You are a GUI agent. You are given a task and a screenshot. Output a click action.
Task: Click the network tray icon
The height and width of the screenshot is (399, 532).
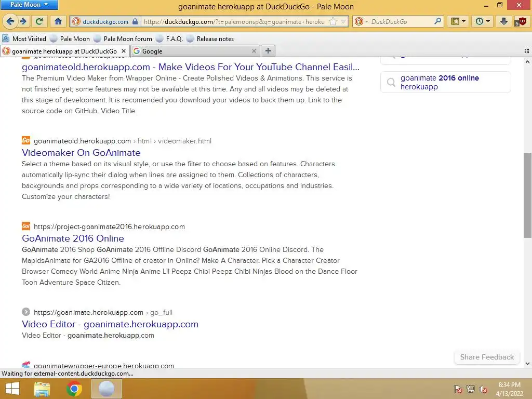[471, 389]
